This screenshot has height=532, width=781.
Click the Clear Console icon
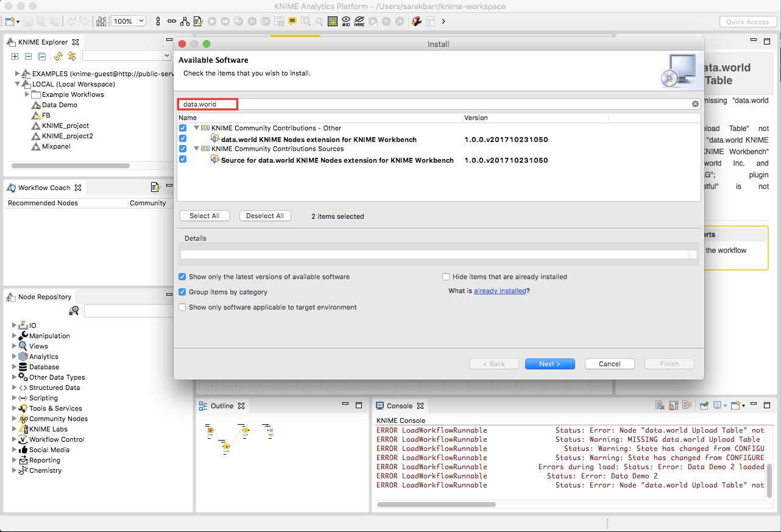[660, 405]
